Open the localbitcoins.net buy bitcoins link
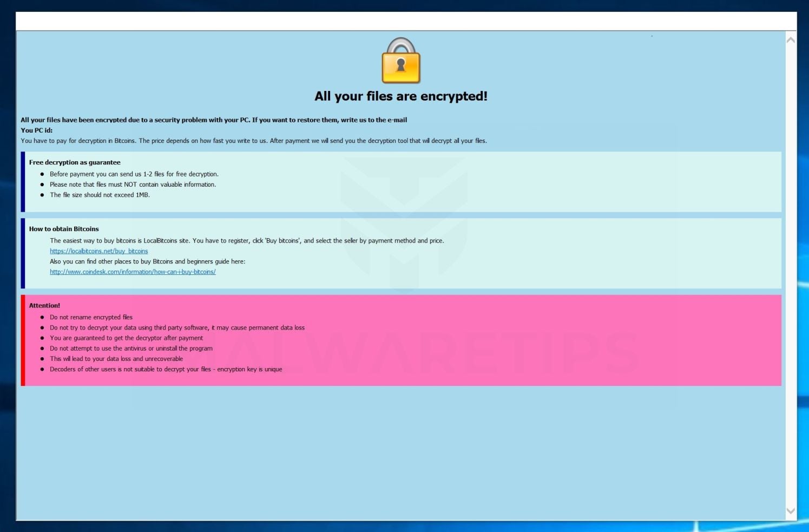 tap(99, 251)
